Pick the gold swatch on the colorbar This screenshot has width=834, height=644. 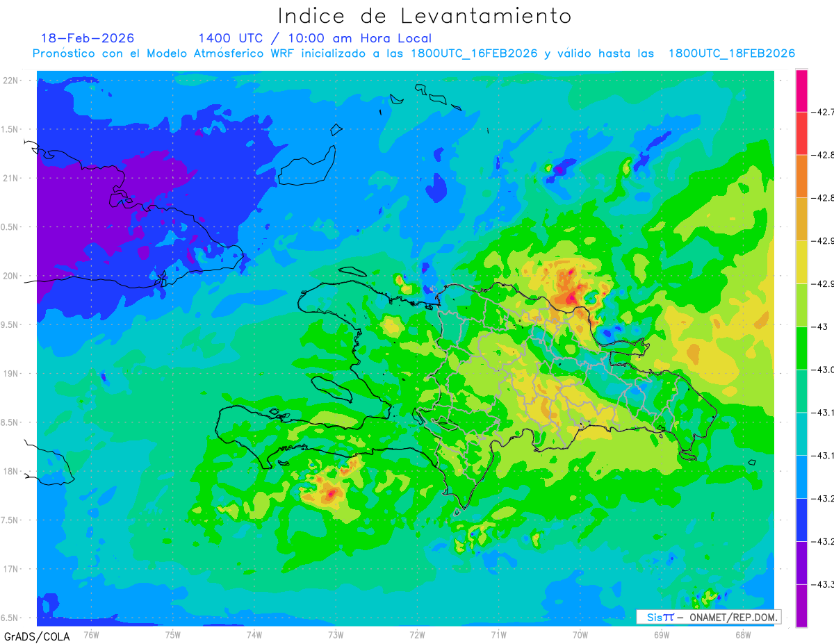801,219
